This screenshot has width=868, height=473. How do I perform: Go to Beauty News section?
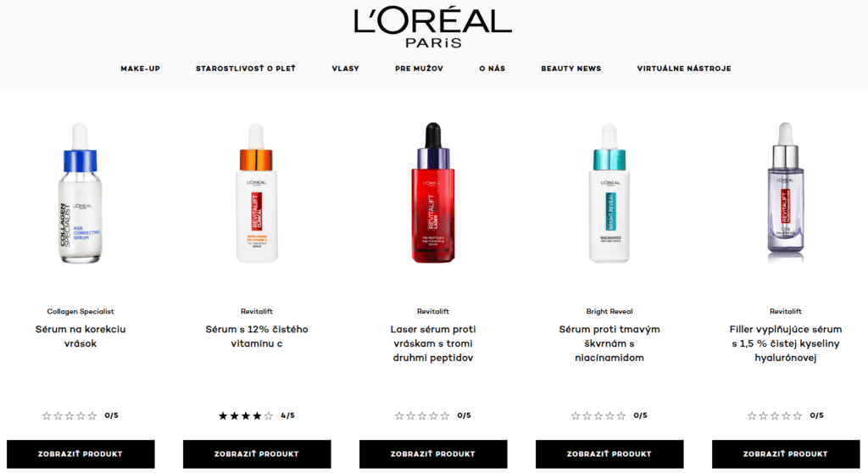click(x=570, y=69)
